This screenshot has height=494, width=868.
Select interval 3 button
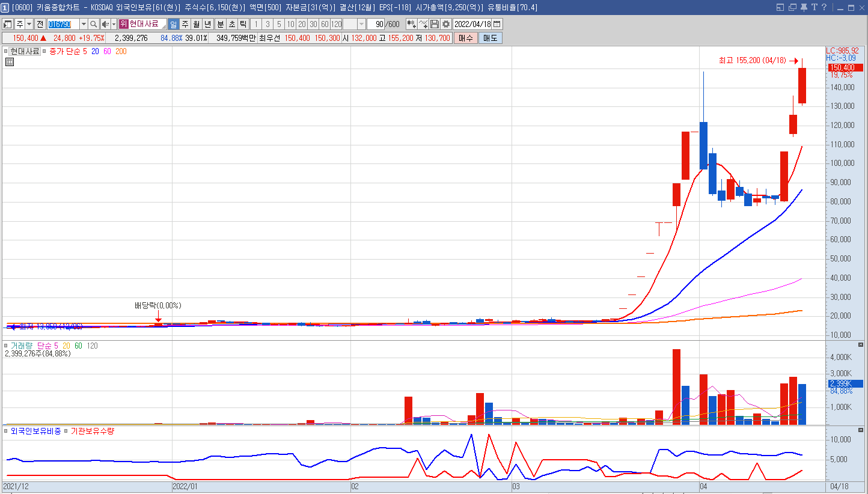click(x=267, y=24)
